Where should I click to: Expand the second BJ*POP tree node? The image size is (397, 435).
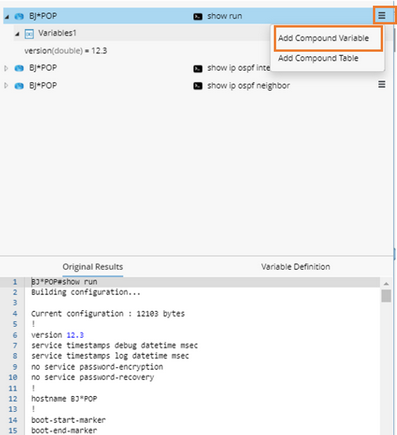point(6,68)
